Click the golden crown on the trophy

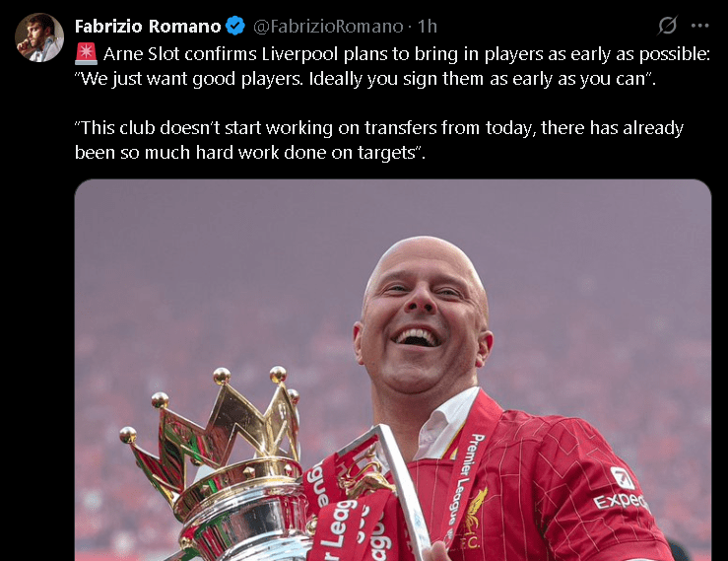click(211, 423)
